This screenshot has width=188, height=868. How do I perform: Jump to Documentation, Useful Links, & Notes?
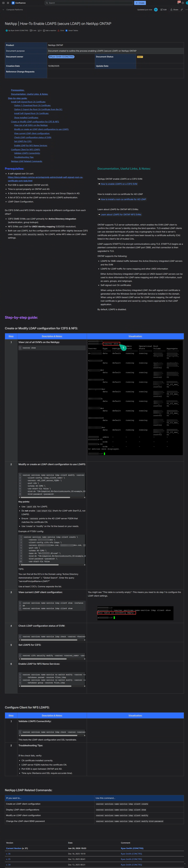pos(30,94)
